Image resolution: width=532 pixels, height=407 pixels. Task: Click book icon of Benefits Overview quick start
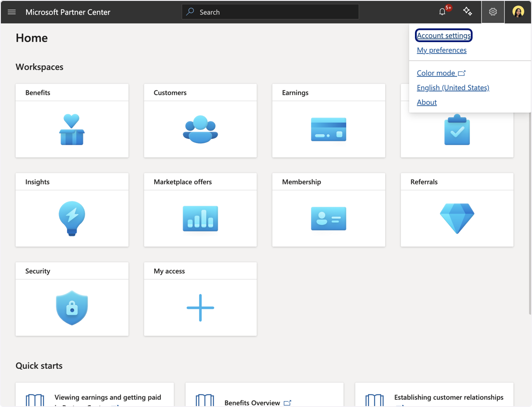pos(205,400)
